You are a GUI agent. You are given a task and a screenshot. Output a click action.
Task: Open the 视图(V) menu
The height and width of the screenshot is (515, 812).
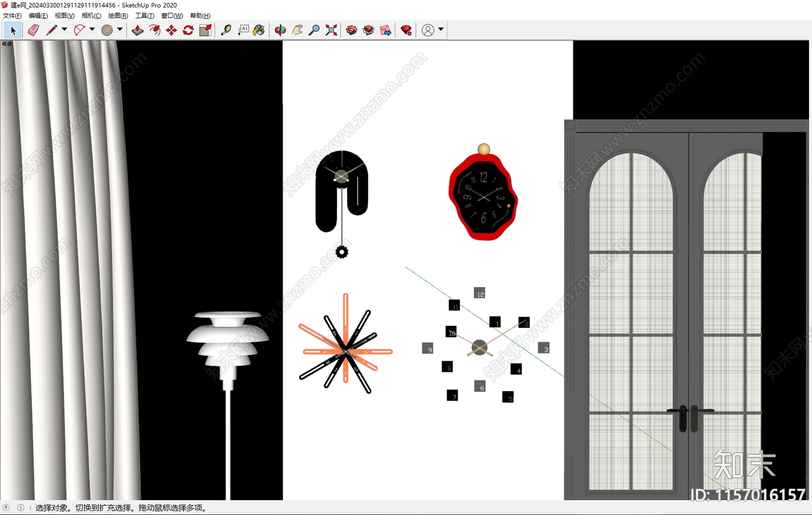[x=64, y=16]
